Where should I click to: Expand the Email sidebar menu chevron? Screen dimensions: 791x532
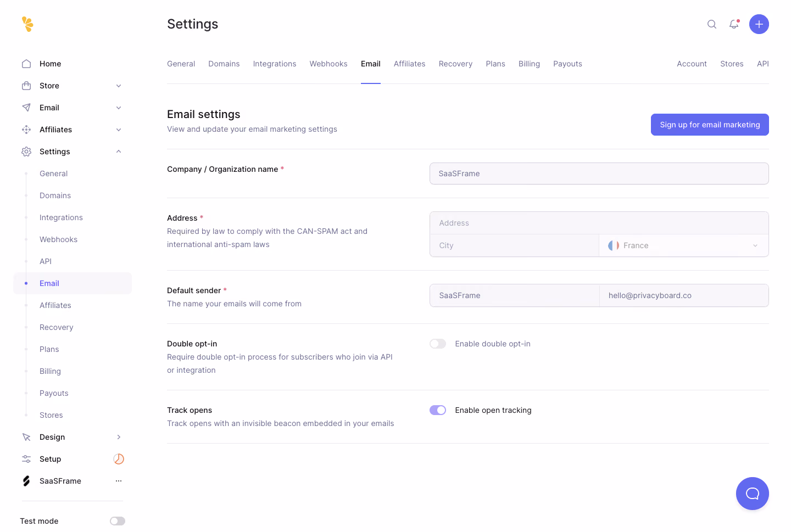coord(119,108)
